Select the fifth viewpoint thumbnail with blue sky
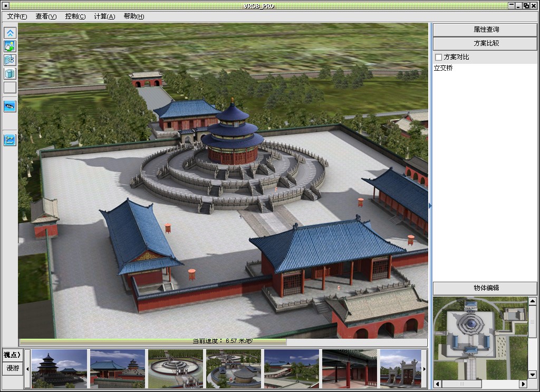 pos(292,369)
